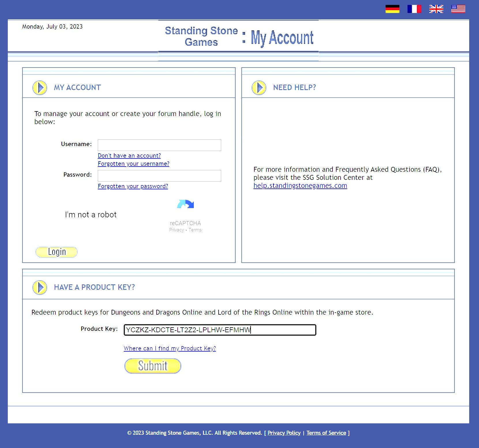The image size is (479, 448).
Task: Open the reCAPTCHA Privacy link
Action: 176,230
